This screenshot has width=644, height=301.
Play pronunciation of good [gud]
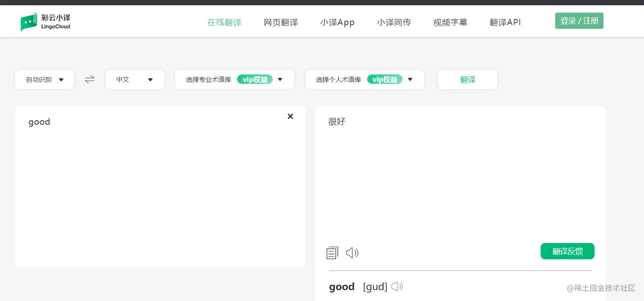pos(397,287)
